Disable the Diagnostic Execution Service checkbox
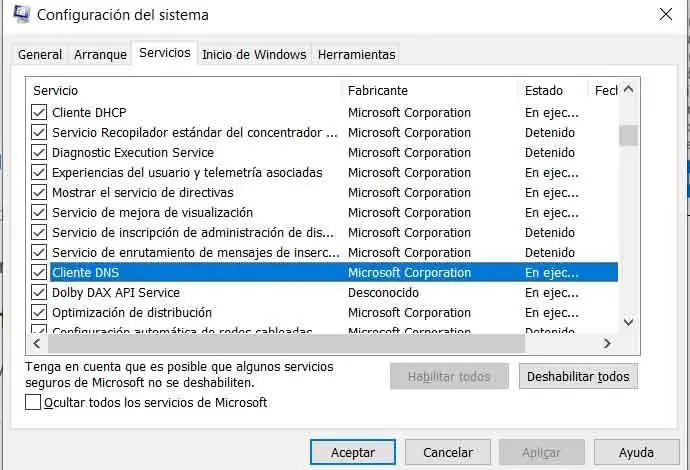Viewport: 690px width, 470px height. coord(39,153)
